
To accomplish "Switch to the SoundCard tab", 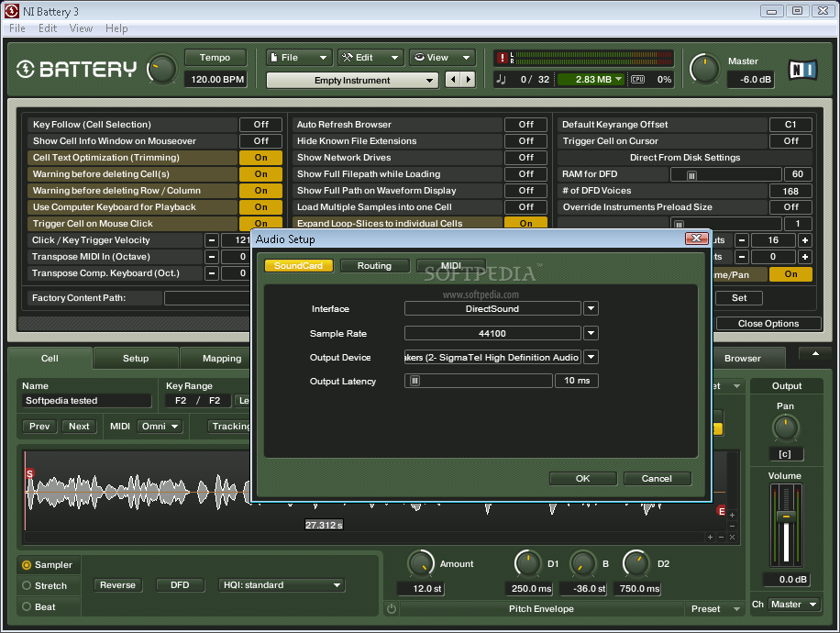I will click(x=298, y=266).
